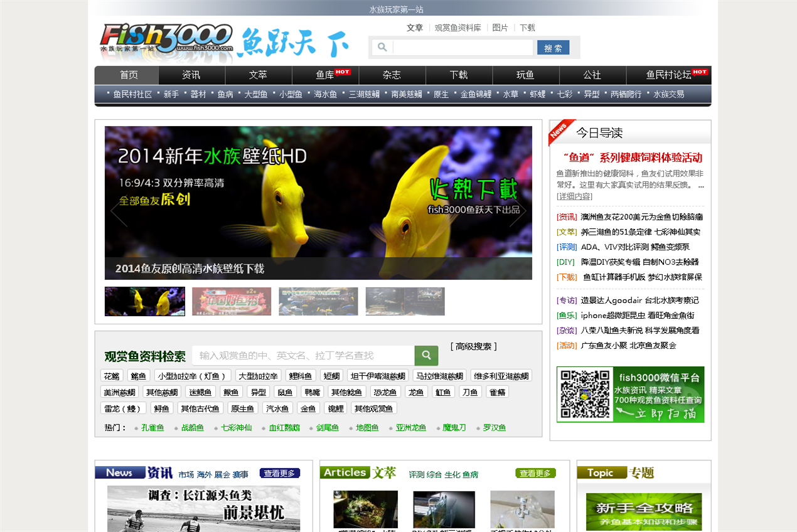The image size is (797, 532).
Task: Open 资讯 in main navigation bar
Action: click(191, 75)
